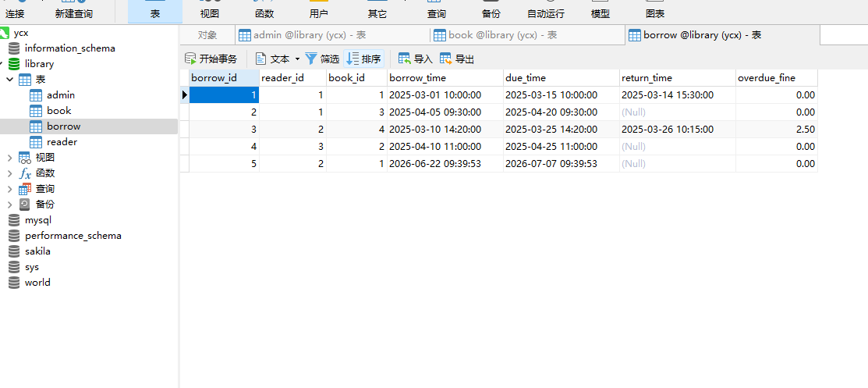Click the 新建查询 (New Query) toolbar button
Viewport: 868px width, 388px height.
(74, 11)
